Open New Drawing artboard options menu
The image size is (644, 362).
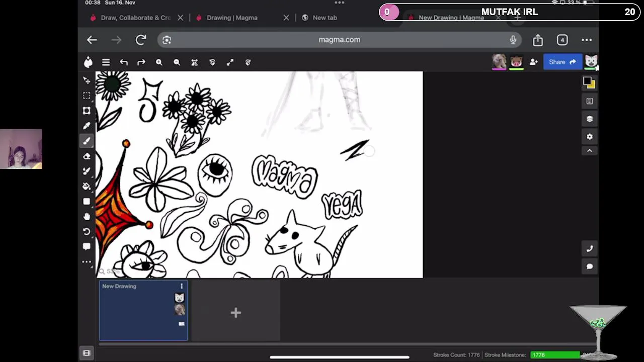(182, 286)
